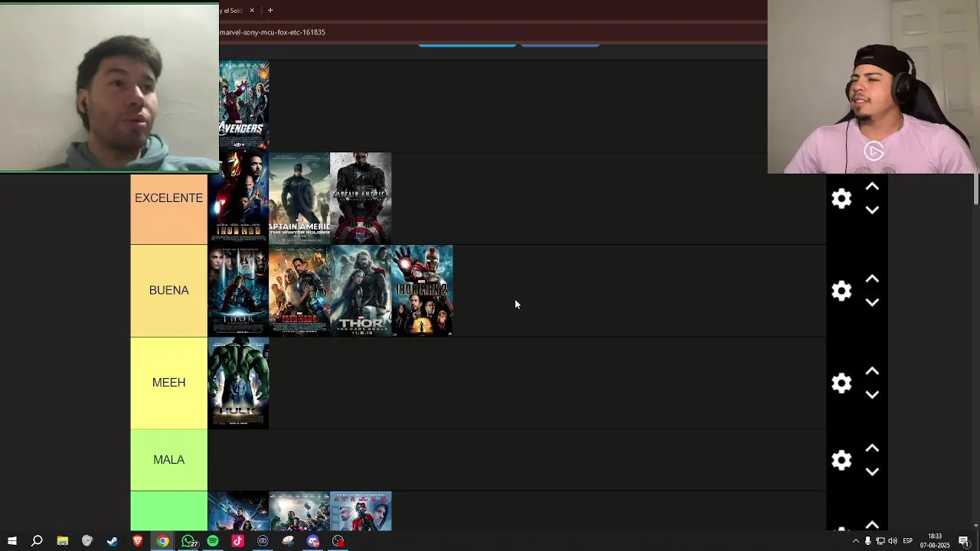Click the page vertical scrollbar
980x551 pixels.
tap(975, 189)
